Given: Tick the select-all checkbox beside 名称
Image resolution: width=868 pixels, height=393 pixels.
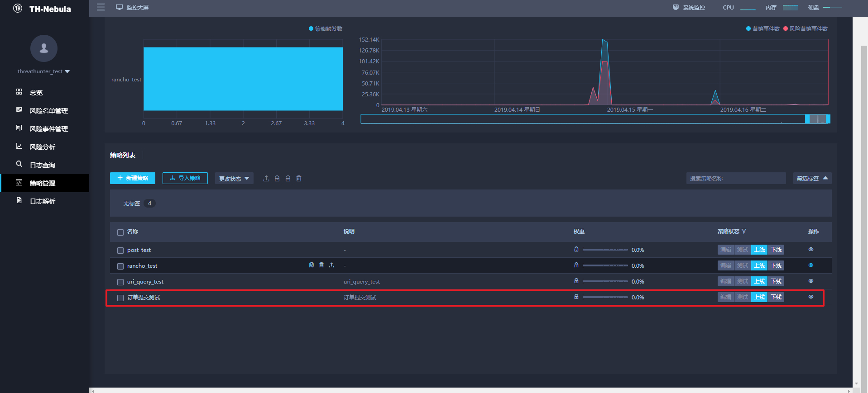Looking at the screenshot, I should pyautogui.click(x=120, y=232).
